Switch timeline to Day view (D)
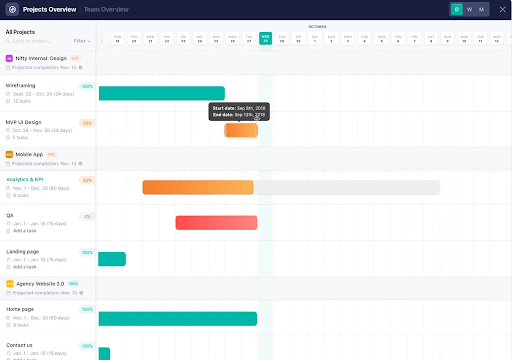 457,9
